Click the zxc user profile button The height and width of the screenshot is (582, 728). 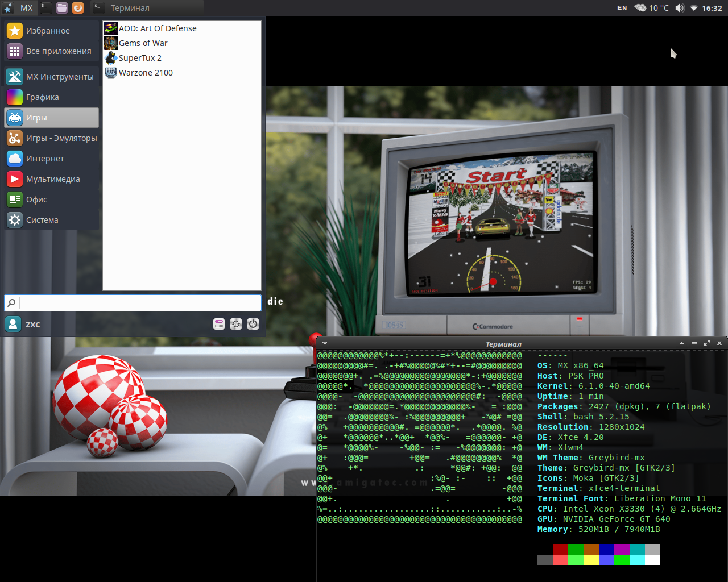[x=23, y=324]
